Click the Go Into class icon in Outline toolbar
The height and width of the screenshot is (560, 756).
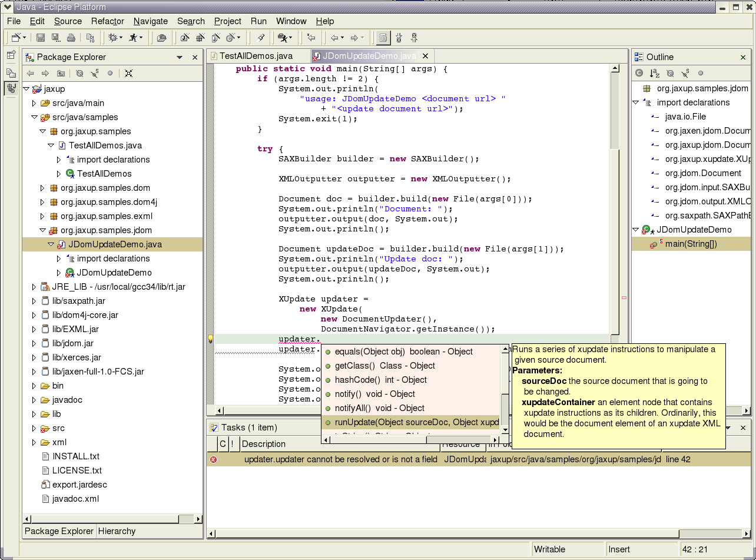639,74
